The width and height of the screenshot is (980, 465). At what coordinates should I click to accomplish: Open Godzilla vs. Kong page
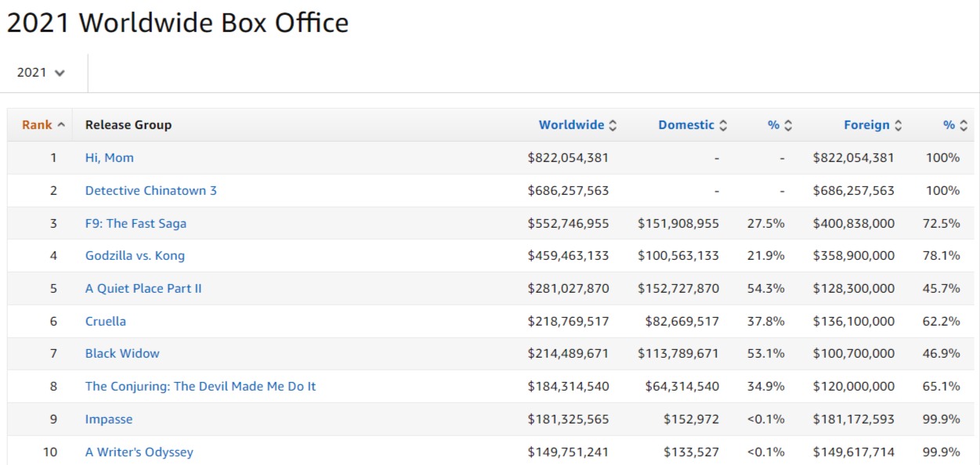tap(135, 256)
